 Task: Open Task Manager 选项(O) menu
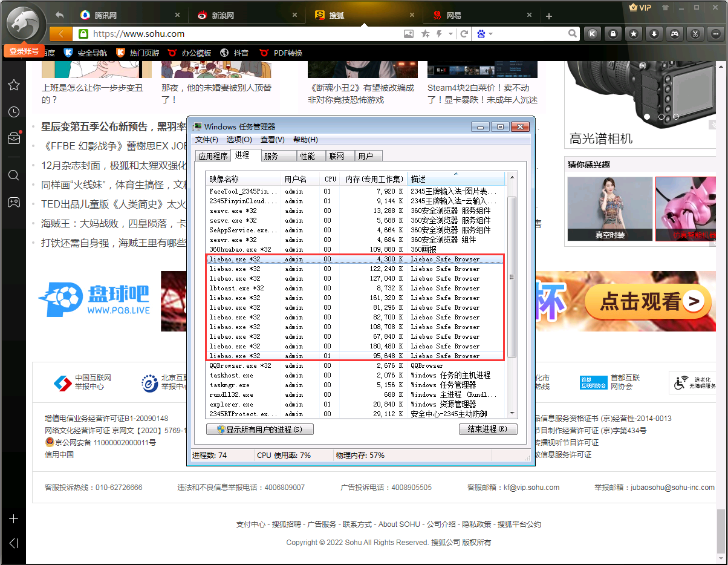click(x=239, y=140)
